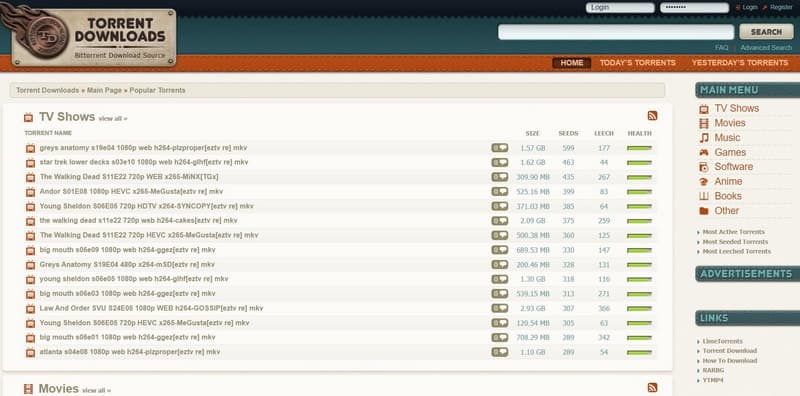Click view all next to TV Shows

pos(113,118)
